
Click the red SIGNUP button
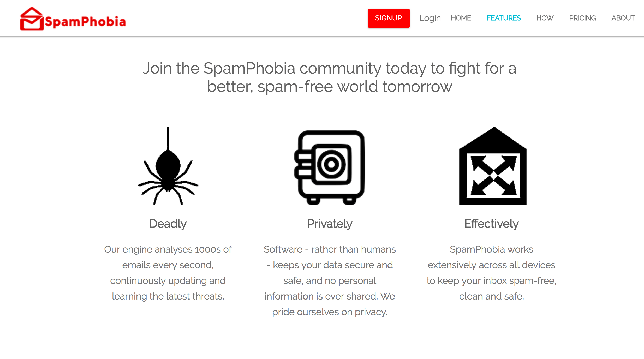(389, 18)
